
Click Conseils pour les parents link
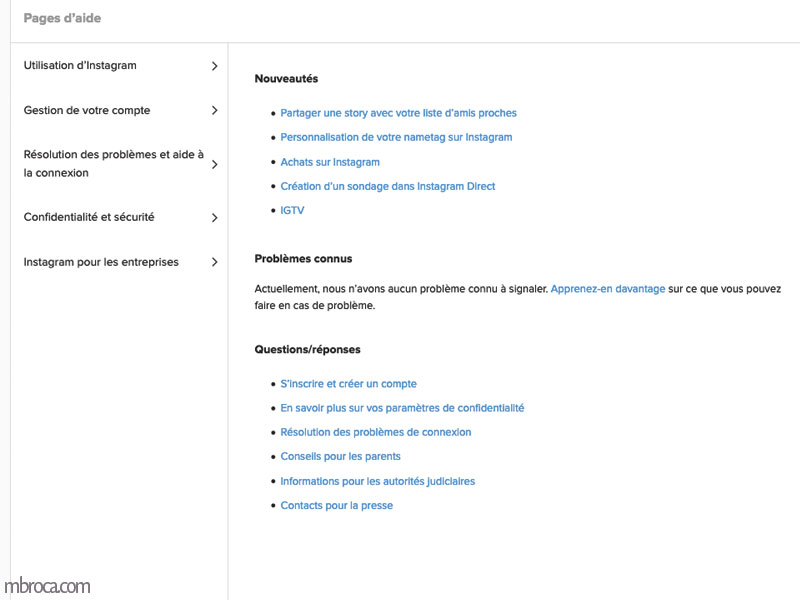pyautogui.click(x=340, y=457)
